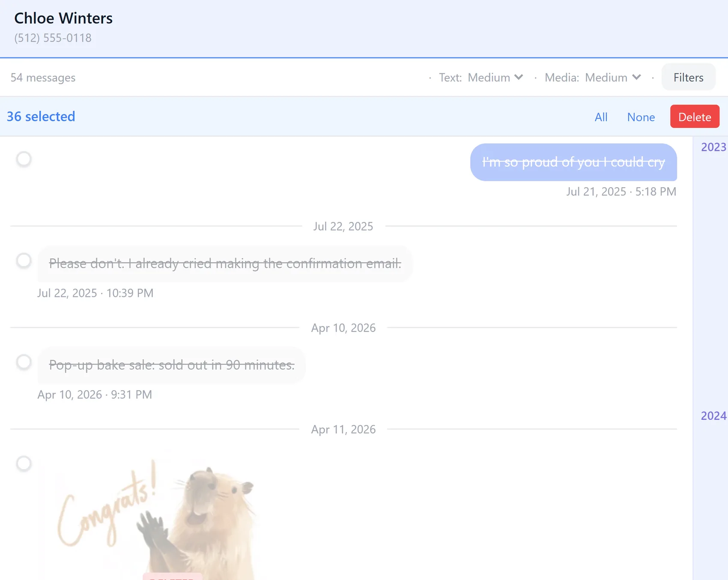Screen dimensions: 728x580
Task: Open the Filters panel
Action: point(688,78)
